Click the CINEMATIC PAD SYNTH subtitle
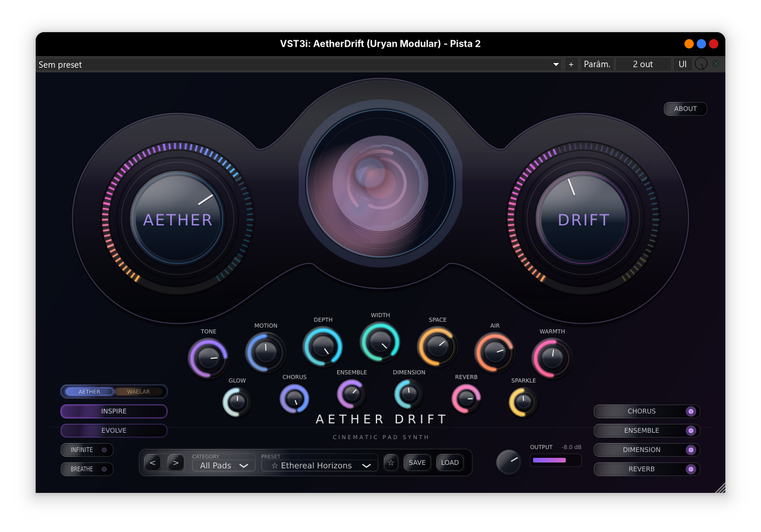 381,437
